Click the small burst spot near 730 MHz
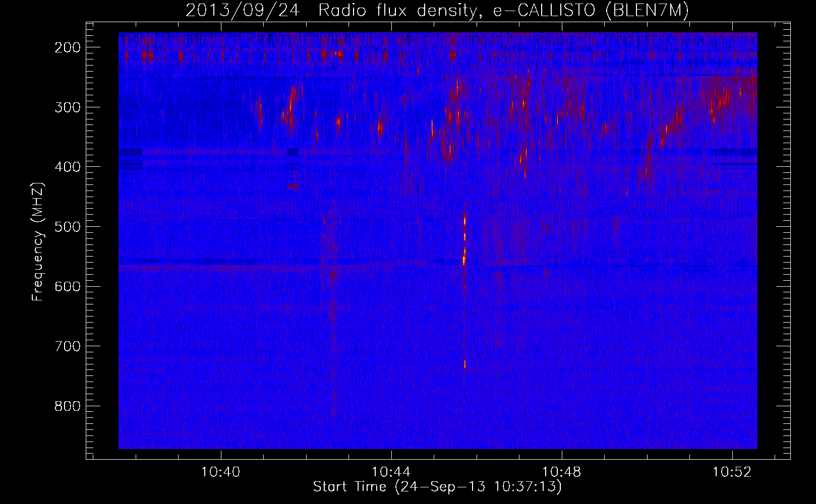Image resolution: width=816 pixels, height=504 pixels. coord(465,364)
